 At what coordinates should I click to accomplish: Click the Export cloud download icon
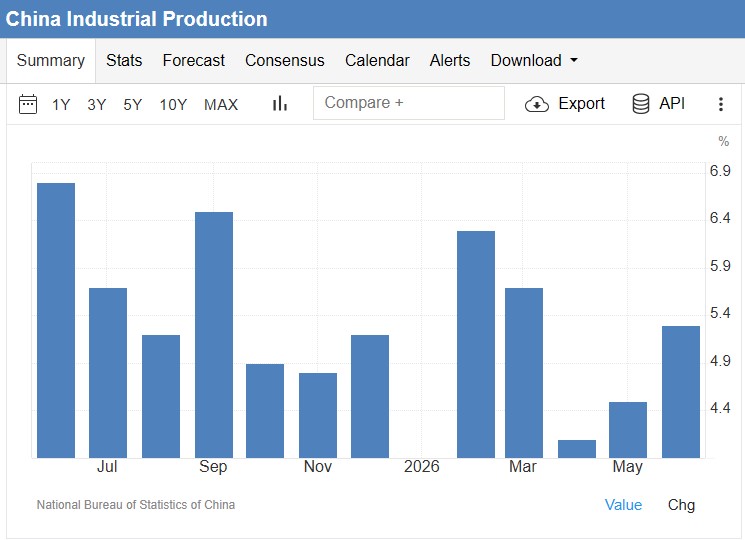536,104
